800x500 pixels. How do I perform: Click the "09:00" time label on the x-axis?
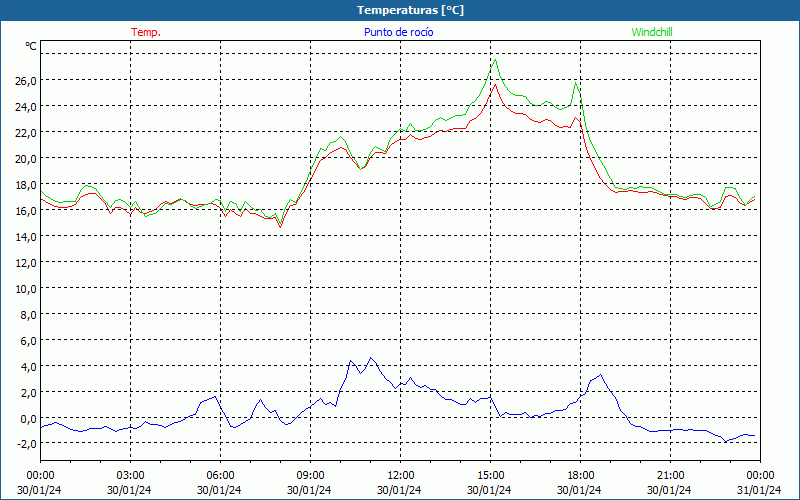(311, 476)
